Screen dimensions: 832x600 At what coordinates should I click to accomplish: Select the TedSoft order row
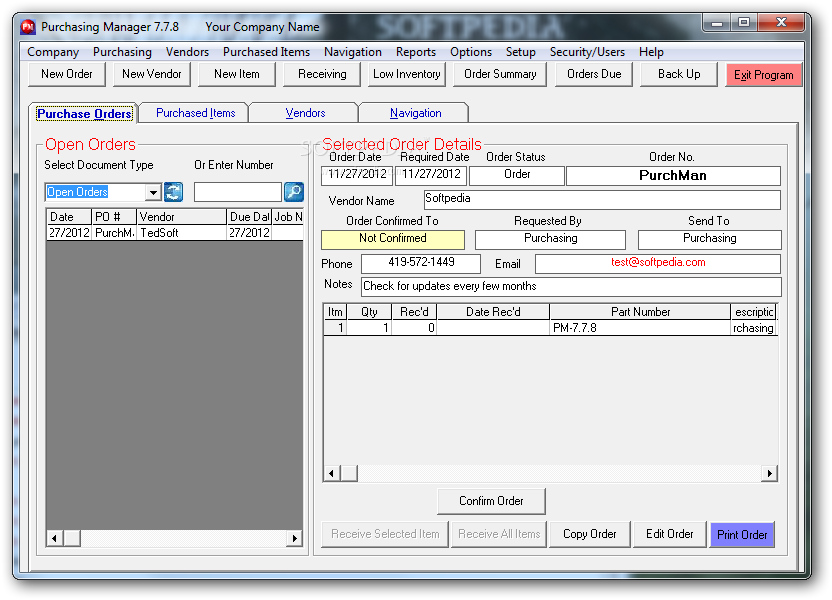pos(175,233)
